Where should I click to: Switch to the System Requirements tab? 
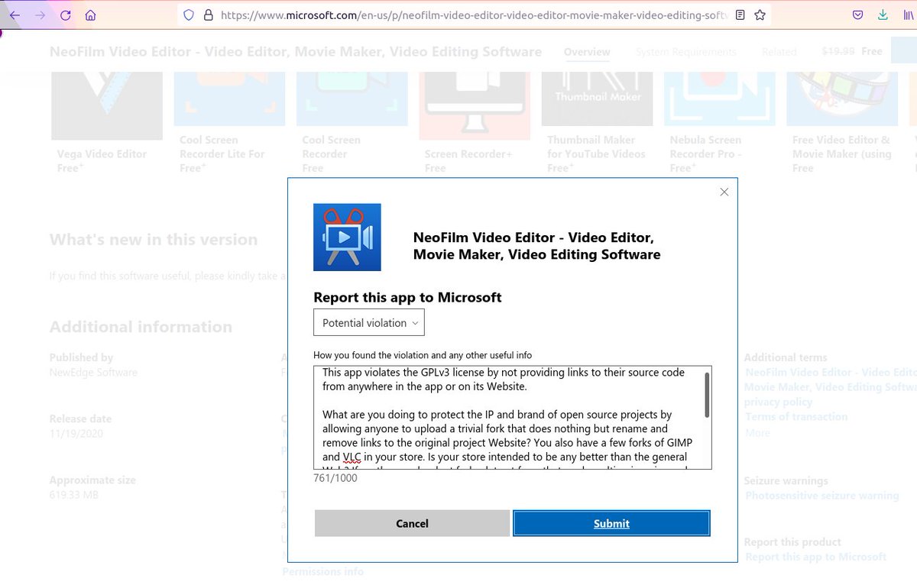[x=686, y=52]
